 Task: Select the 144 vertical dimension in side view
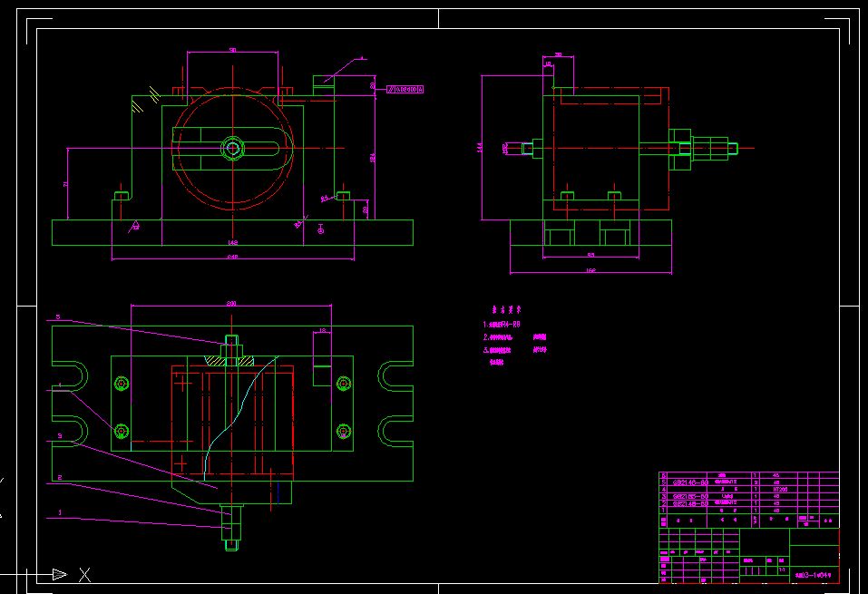480,147
